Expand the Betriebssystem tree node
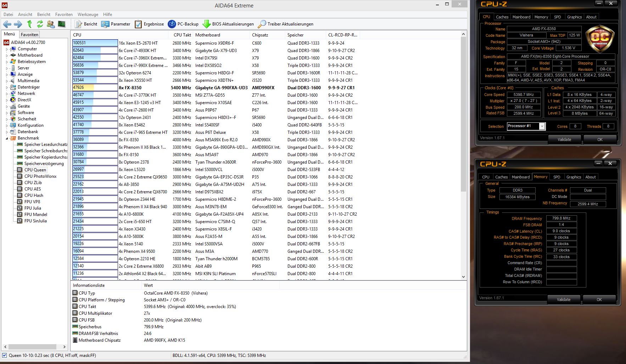This screenshot has height=364, width=626. (7, 62)
